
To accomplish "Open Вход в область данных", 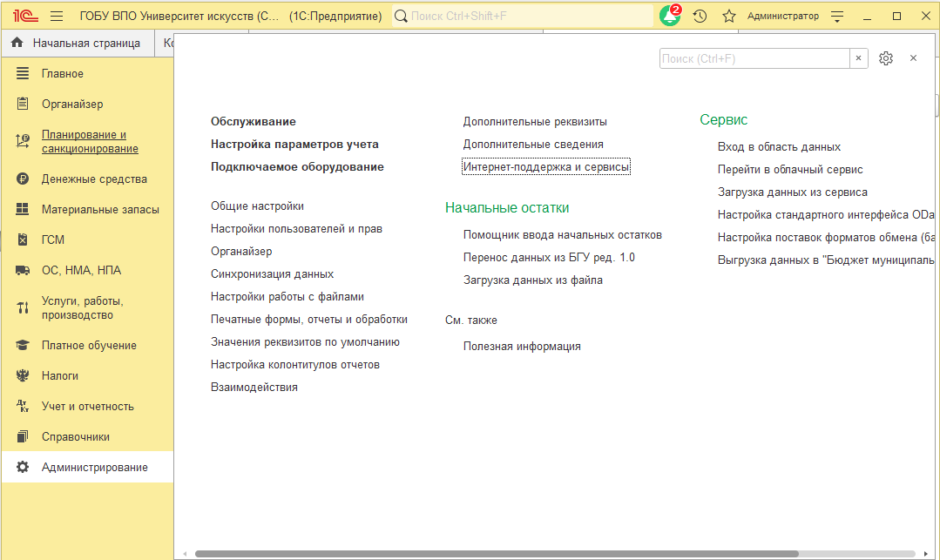I will [779, 147].
